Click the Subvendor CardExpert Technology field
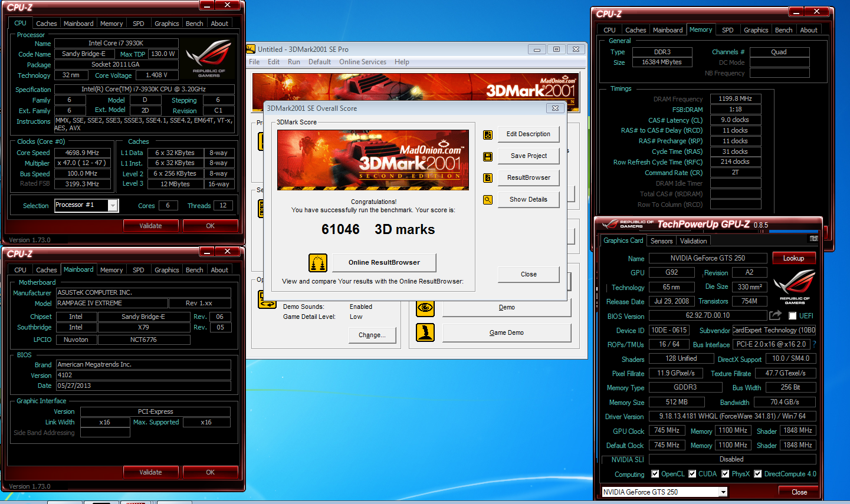This screenshot has width=850, height=504. 774,331
